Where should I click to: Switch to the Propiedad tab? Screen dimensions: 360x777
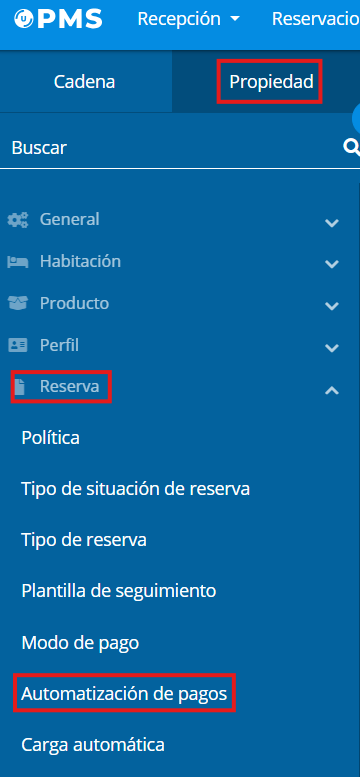tap(271, 82)
